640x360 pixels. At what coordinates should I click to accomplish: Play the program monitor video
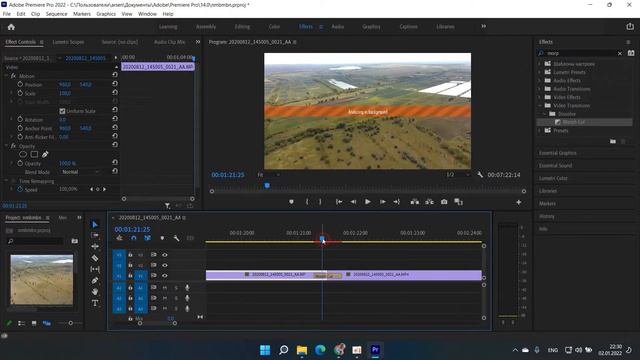coord(368,202)
